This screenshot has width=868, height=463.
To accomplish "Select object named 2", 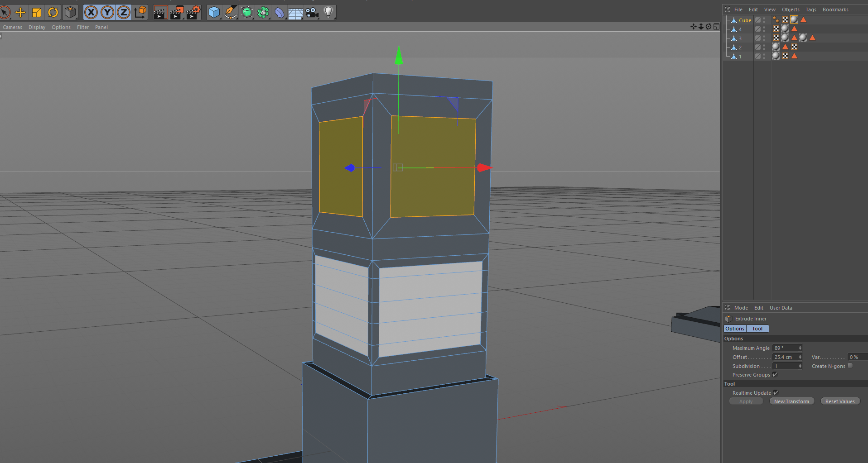I will click(x=740, y=48).
